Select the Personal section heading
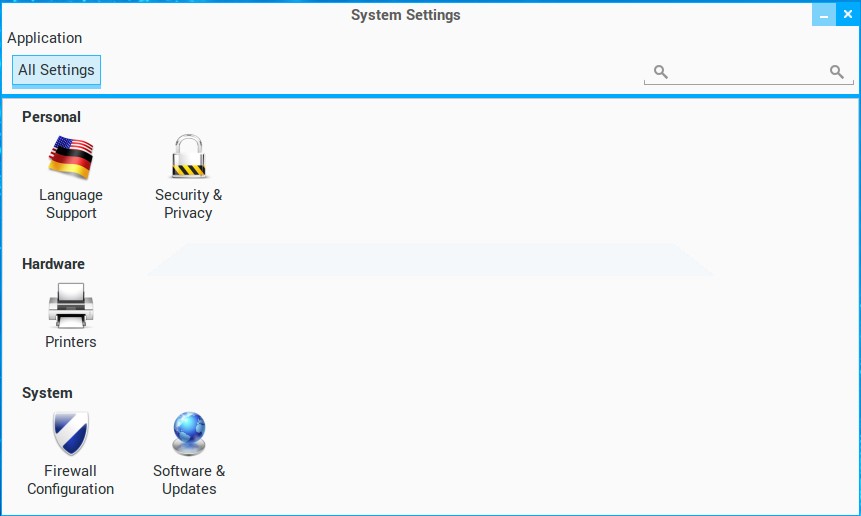Screen dimensions: 861x516 coord(51,117)
